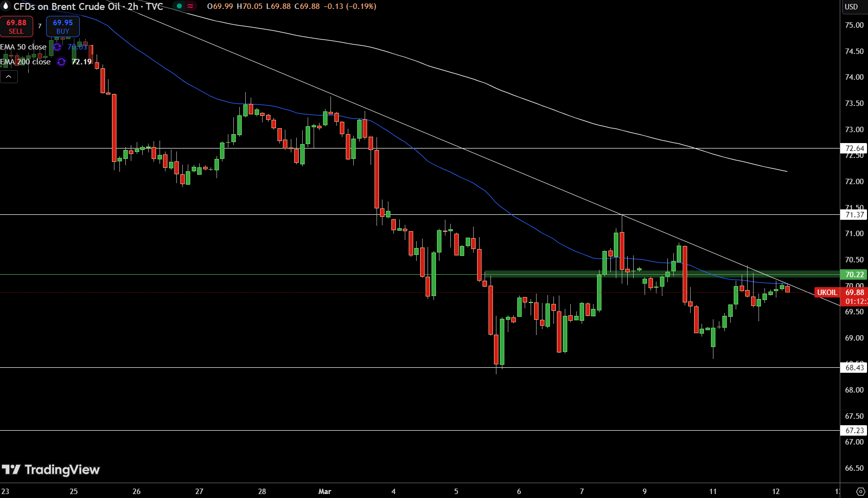Click the green 70.22 support zone band
The image size is (868, 498).
pos(662,274)
